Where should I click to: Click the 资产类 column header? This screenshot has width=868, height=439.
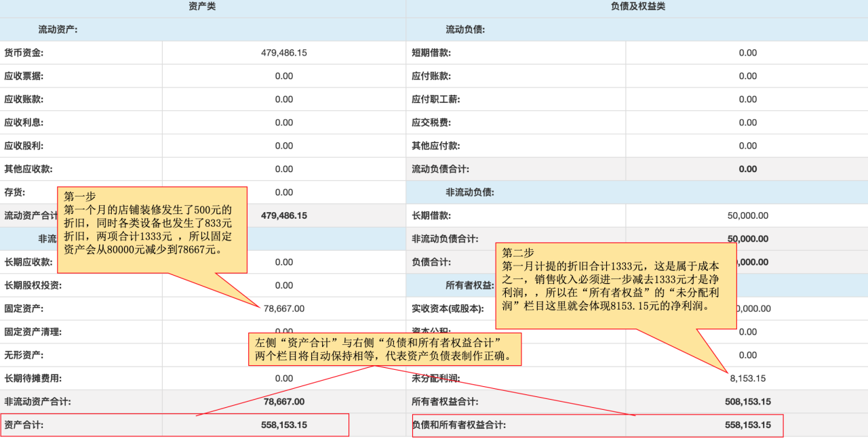pos(202,6)
